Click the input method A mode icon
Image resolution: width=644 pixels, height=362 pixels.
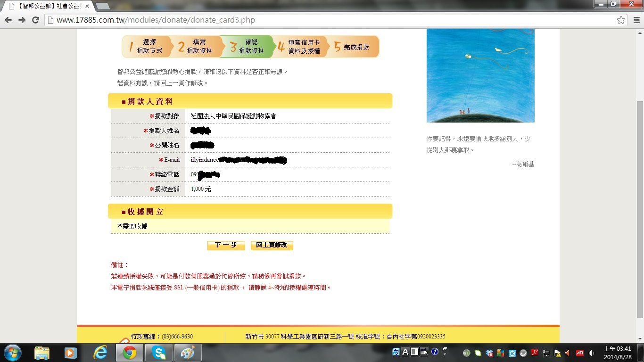click(x=405, y=352)
